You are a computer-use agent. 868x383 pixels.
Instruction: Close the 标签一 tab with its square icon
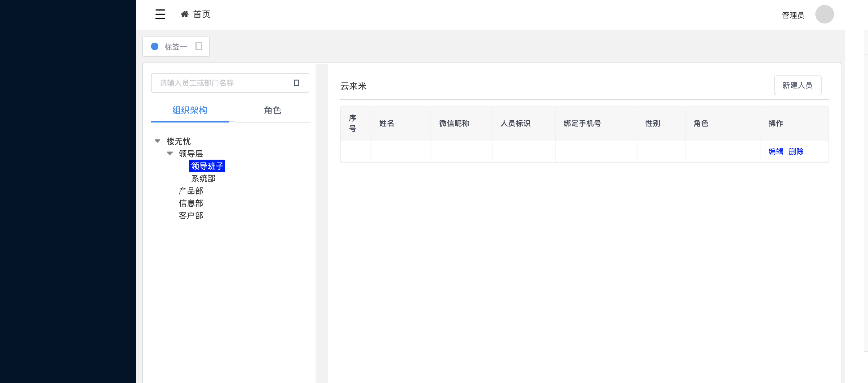[x=199, y=46]
